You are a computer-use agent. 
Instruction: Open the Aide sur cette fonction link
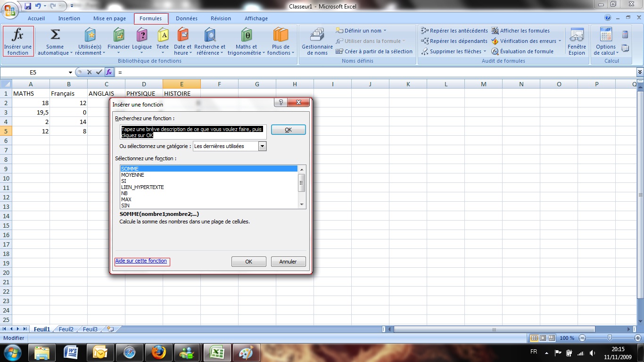point(141,261)
